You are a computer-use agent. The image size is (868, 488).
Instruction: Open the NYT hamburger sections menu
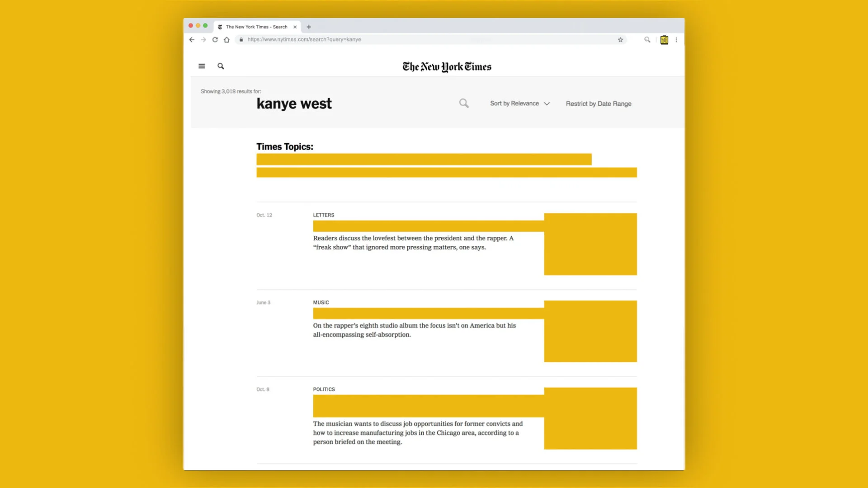tap(202, 66)
